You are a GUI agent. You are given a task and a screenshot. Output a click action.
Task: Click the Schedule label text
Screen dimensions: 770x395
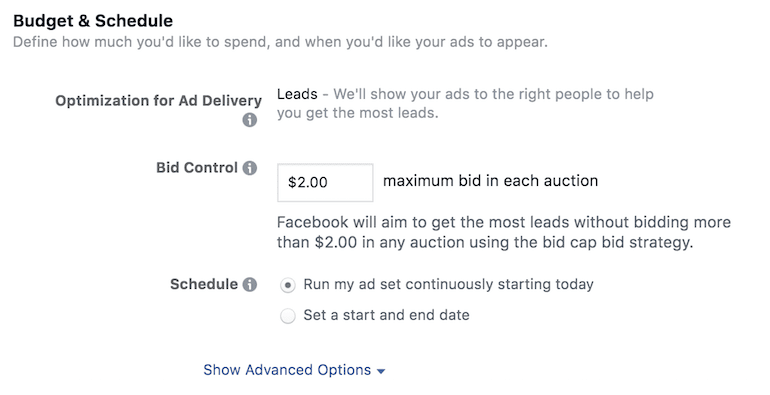(x=204, y=284)
